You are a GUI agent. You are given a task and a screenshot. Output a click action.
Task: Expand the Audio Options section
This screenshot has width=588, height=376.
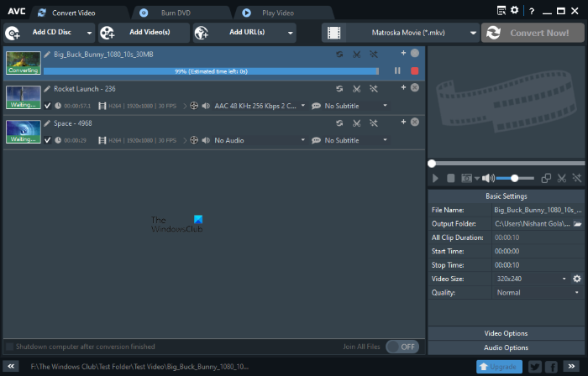click(506, 348)
